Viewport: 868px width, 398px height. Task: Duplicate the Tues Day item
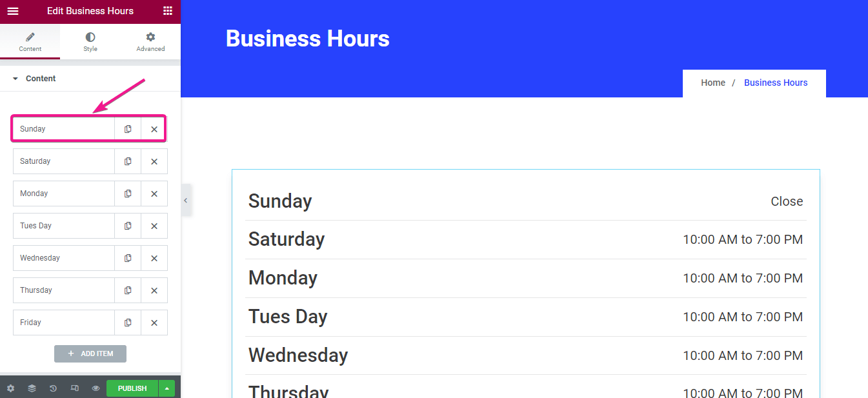(x=128, y=226)
